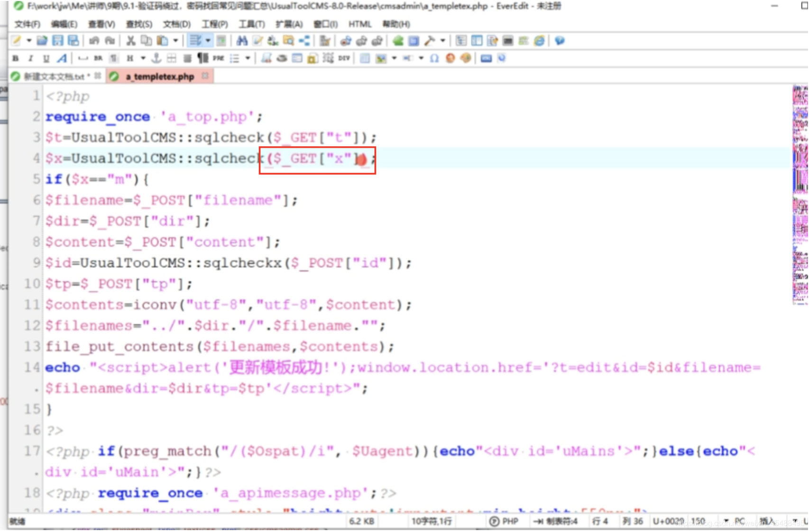Screen dimensions: 809x532
Task: Open the color palette picker icon
Action: 466,58
